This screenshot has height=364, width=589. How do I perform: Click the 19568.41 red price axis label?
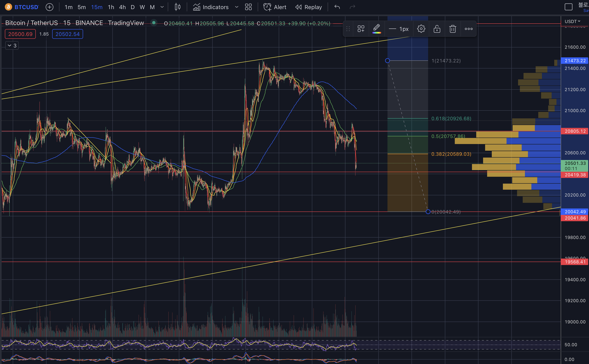pyautogui.click(x=574, y=262)
